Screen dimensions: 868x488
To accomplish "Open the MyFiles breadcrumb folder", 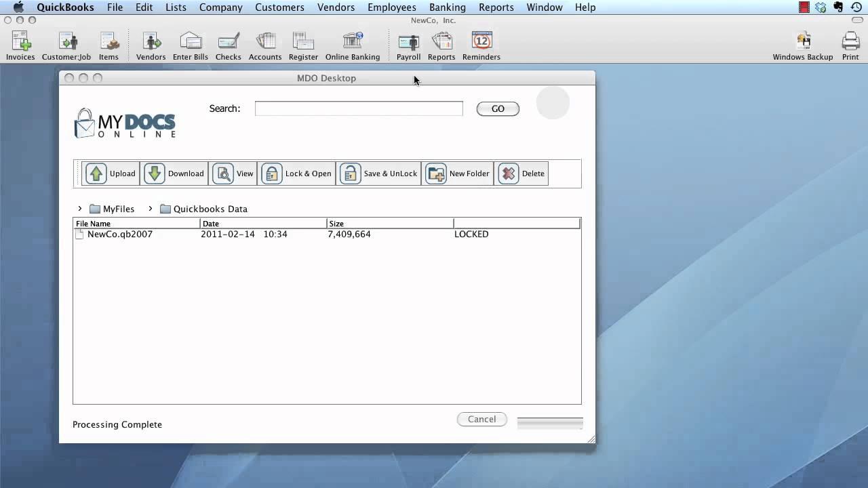I will tap(112, 209).
